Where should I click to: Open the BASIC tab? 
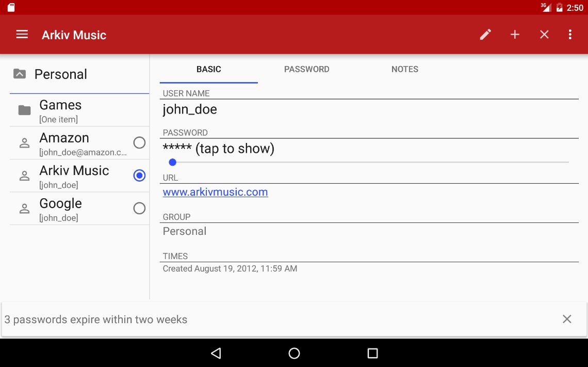(209, 69)
